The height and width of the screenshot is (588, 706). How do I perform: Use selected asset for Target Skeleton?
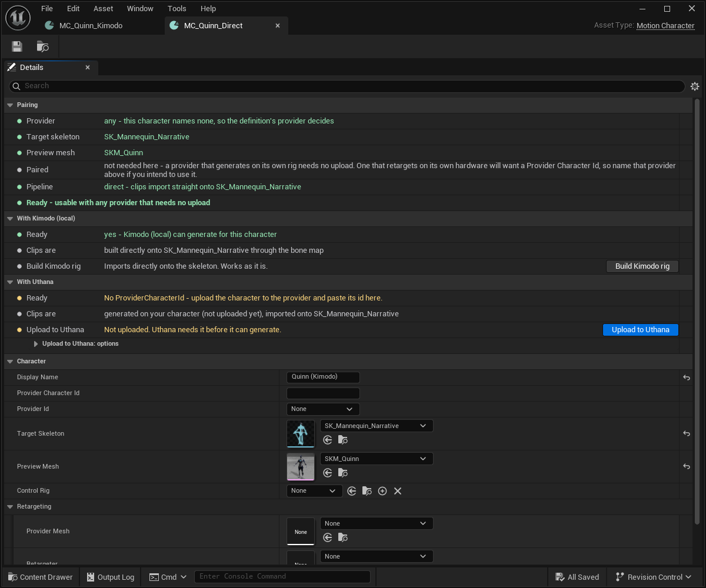pos(328,440)
